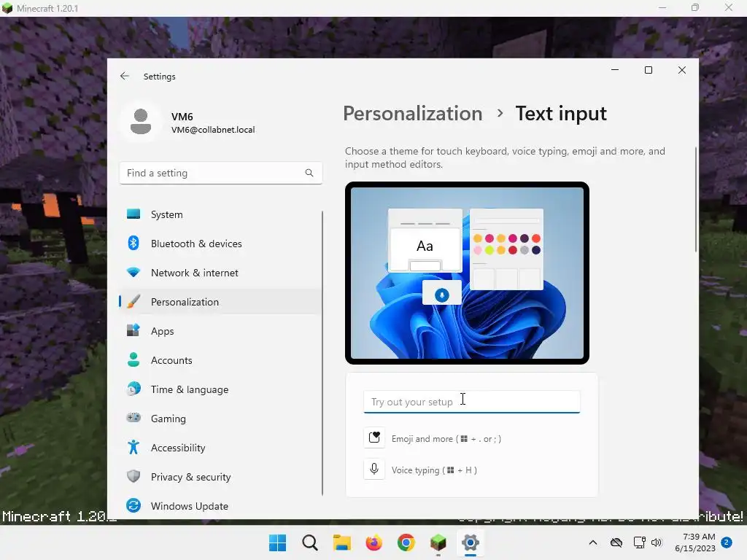Click the VM6 user avatar icon

coord(141,122)
